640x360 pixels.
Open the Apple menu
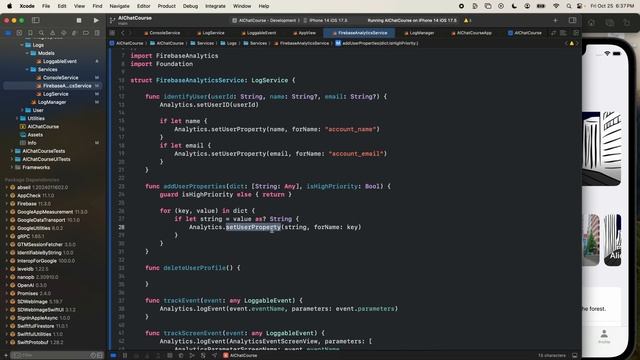(x=9, y=6)
